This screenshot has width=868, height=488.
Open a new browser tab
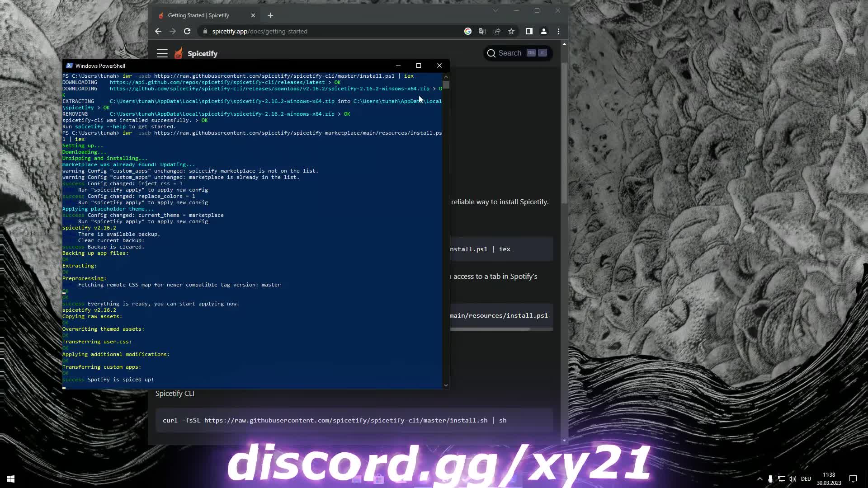click(x=270, y=15)
